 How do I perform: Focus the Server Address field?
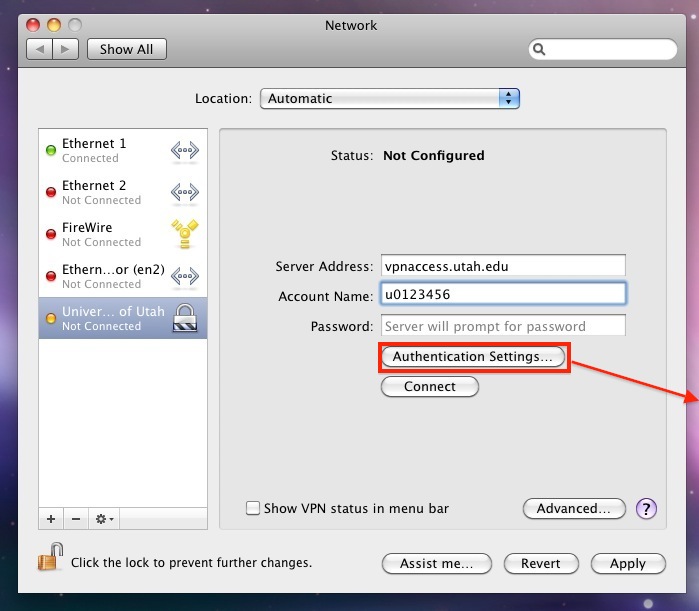coord(503,266)
